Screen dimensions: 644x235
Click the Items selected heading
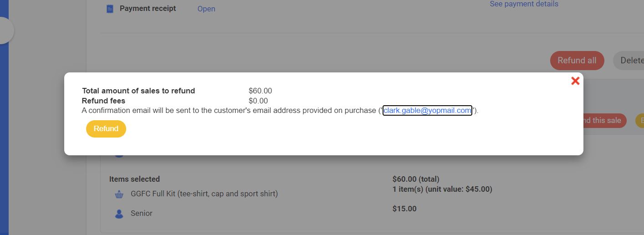(134, 179)
